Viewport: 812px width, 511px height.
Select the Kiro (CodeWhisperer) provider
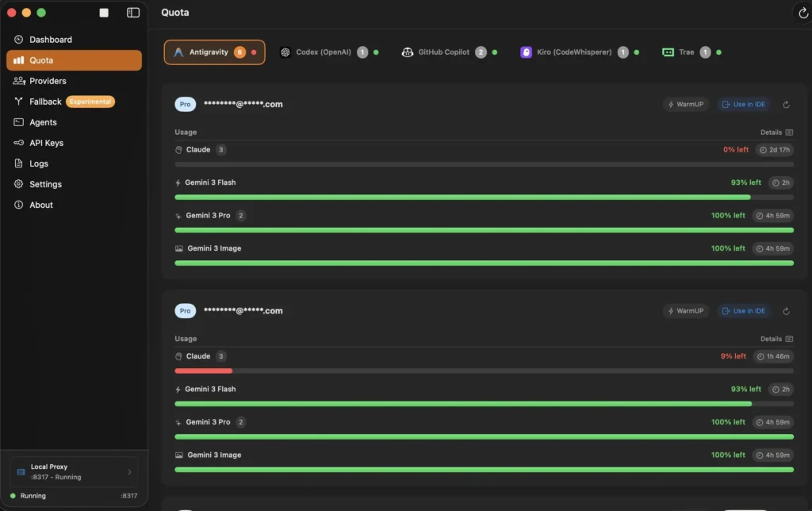point(573,51)
